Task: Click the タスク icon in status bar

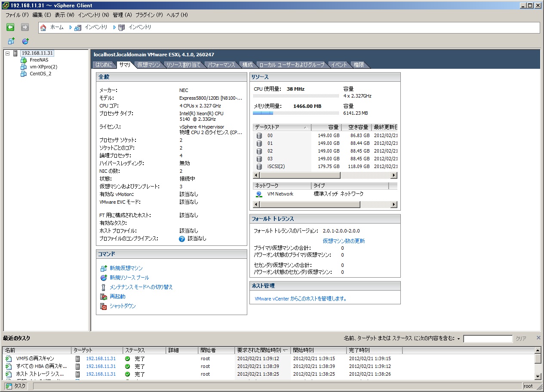Action: (9, 386)
